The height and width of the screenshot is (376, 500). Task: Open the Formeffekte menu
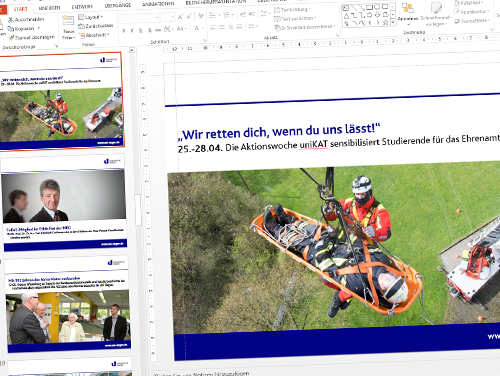471,21
